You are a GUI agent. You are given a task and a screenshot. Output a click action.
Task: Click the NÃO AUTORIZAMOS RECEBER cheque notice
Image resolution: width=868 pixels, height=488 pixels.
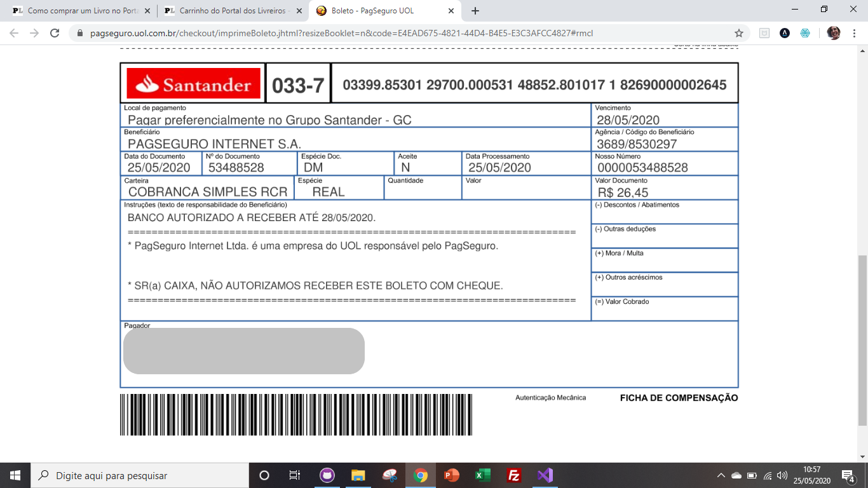315,286
